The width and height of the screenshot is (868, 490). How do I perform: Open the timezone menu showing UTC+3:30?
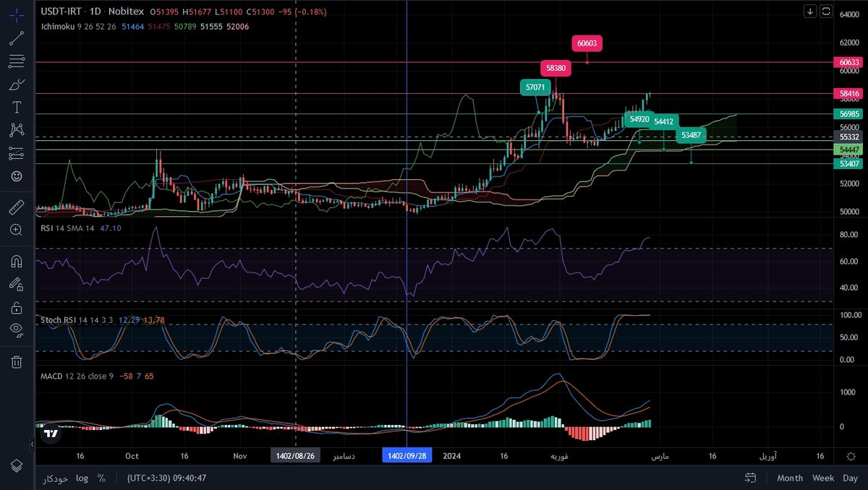click(x=167, y=478)
